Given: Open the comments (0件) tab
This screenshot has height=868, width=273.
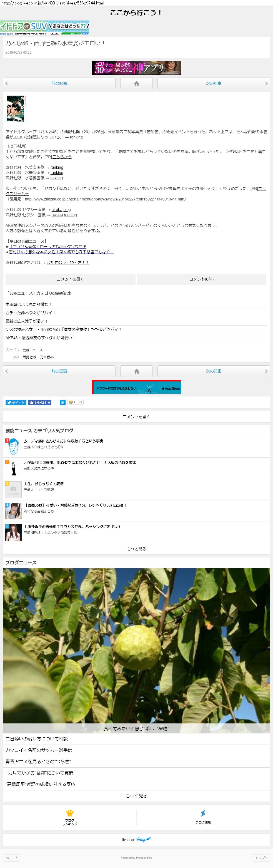Looking at the screenshot, I should [x=201, y=279].
